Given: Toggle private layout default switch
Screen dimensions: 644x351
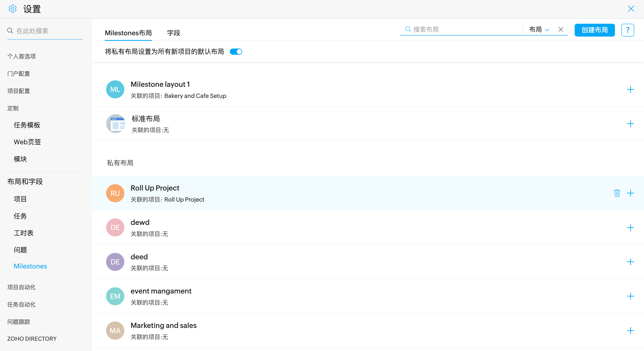Looking at the screenshot, I should click(x=236, y=52).
